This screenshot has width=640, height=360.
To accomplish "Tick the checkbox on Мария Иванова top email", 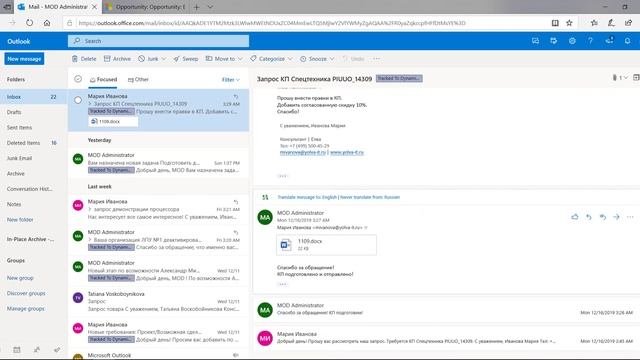I will tap(78, 100).
